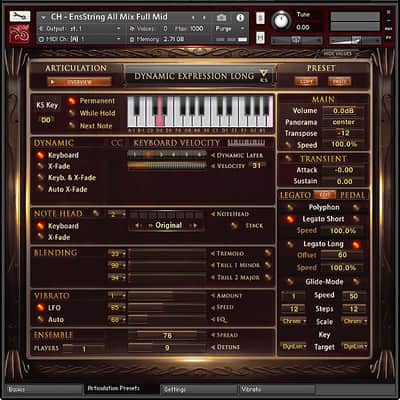Viewport: 400px width, 400px height.
Task: Toggle the Trill 1 Minor button icon
Action: pyautogui.click(x=268, y=265)
